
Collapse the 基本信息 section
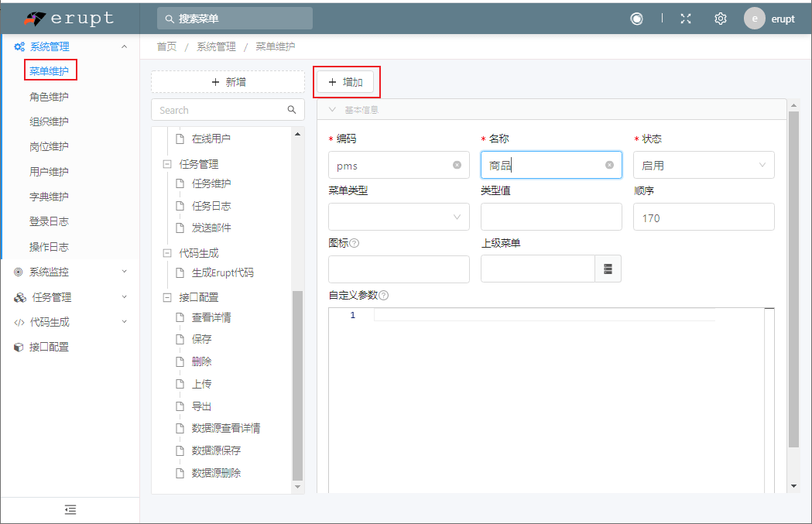click(333, 110)
